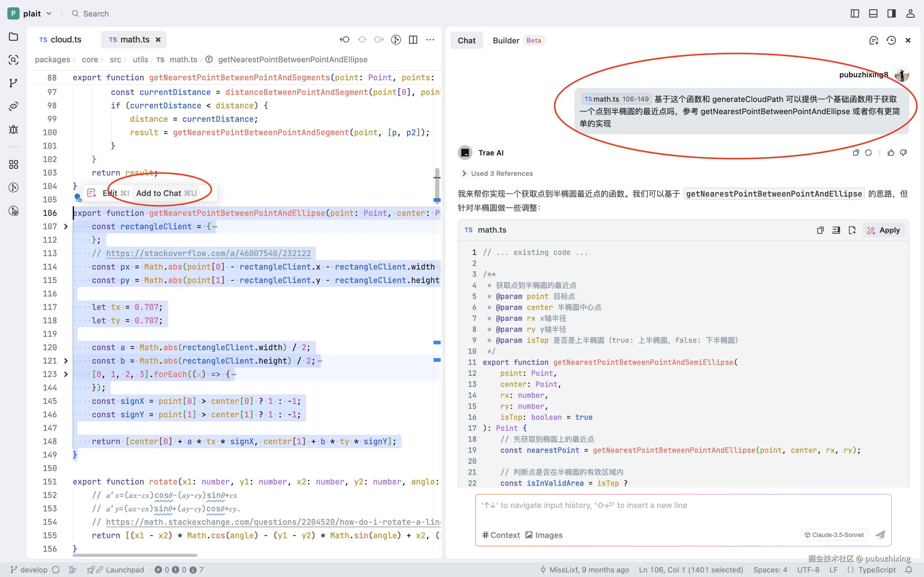Open the Extensions grid icon in sidebar
The width and height of the screenshot is (924, 577).
tap(13, 165)
